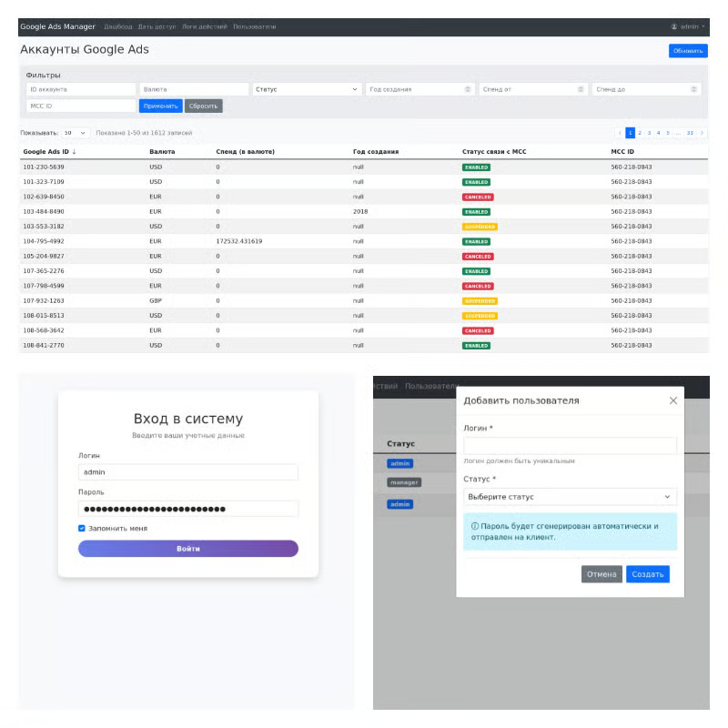The height and width of the screenshot is (728, 728).
Task: Select page 4 in pagination
Action: (x=658, y=133)
